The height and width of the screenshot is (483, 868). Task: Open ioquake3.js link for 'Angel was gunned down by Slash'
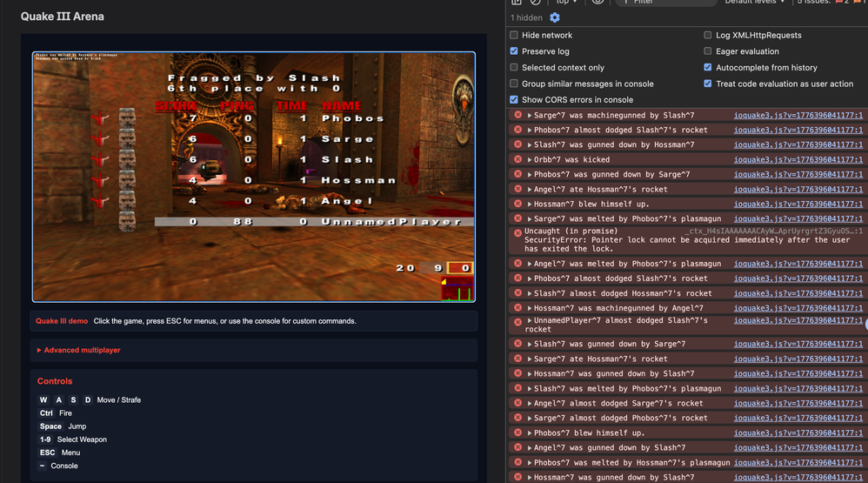click(x=798, y=447)
